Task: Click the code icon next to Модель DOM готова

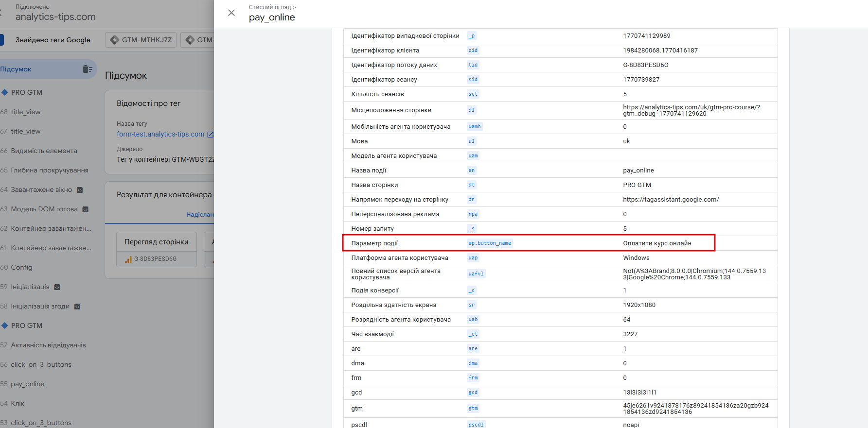Action: [x=86, y=209]
